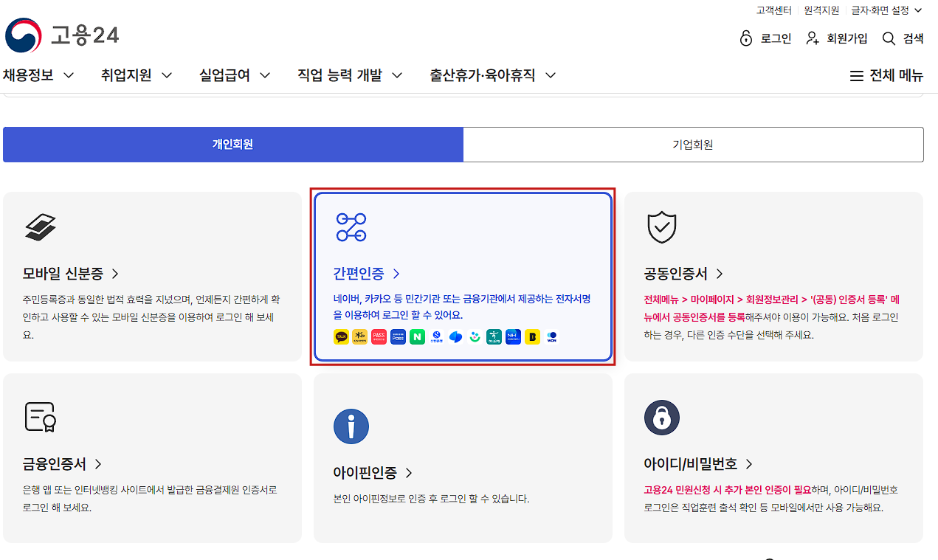This screenshot has width=938, height=560.
Task: Click the mobile ID card icon
Action: point(41,227)
